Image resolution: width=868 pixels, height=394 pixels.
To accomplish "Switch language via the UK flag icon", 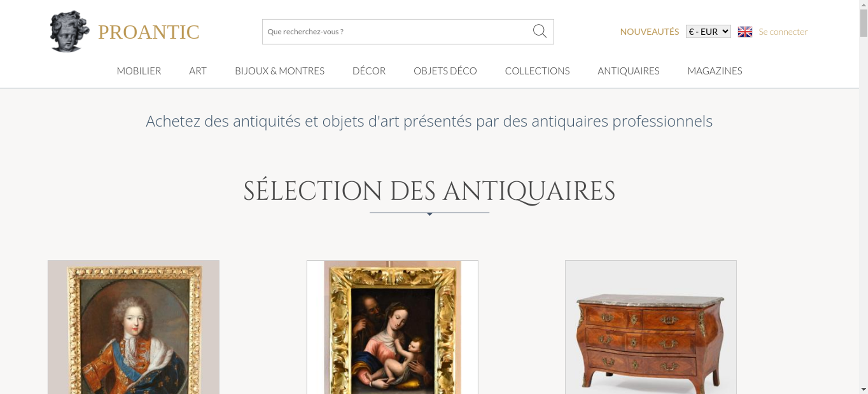I will [745, 32].
